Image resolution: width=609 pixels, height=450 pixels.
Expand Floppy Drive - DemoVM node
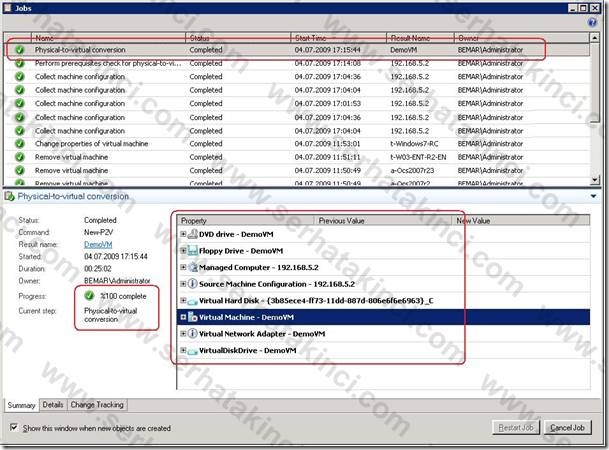[183, 251]
